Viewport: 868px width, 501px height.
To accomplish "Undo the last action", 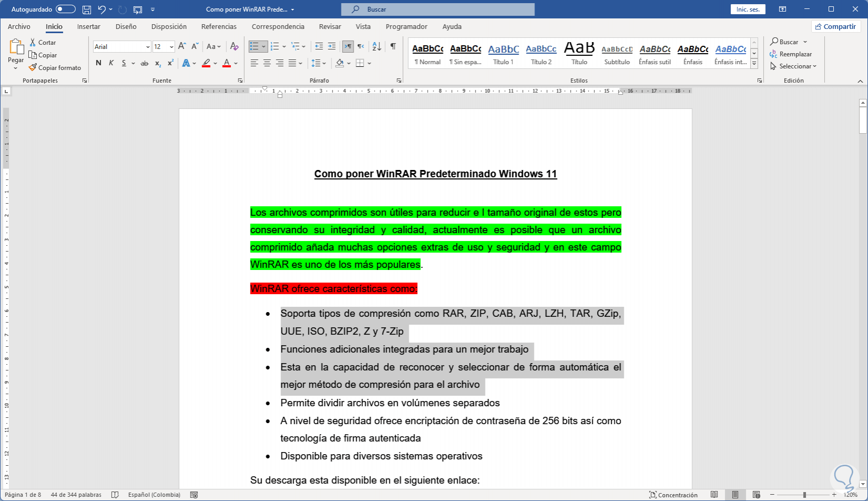I will click(102, 9).
